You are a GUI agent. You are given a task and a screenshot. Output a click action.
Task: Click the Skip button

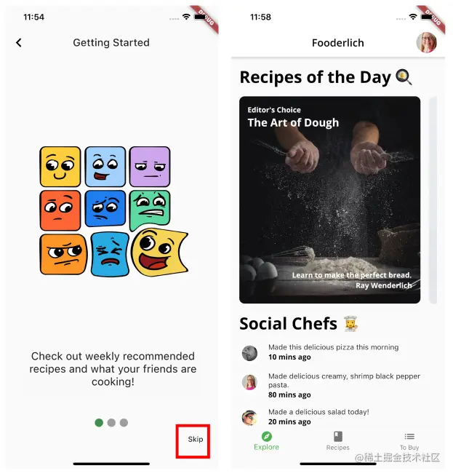[x=196, y=440]
